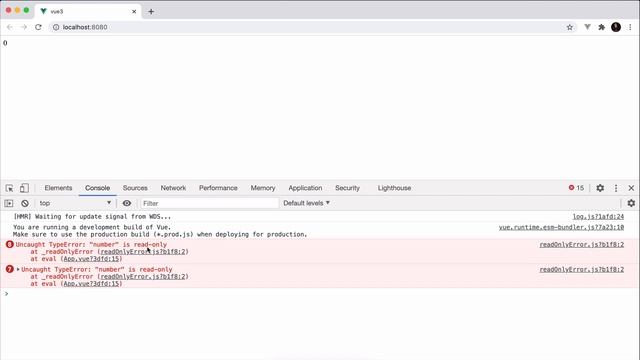The width and height of the screenshot is (640, 360).
Task: Click the 15 errors counter badge
Action: tap(576, 188)
